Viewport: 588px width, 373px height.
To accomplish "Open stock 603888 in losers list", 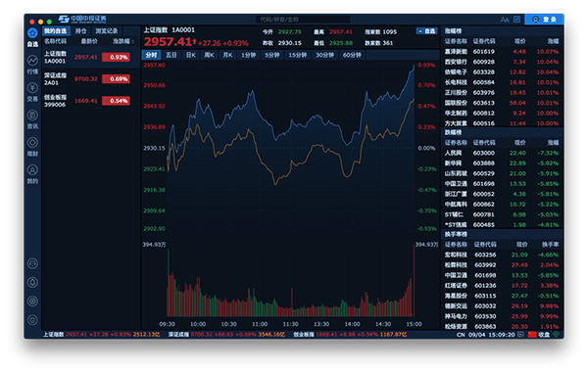I will point(502,163).
